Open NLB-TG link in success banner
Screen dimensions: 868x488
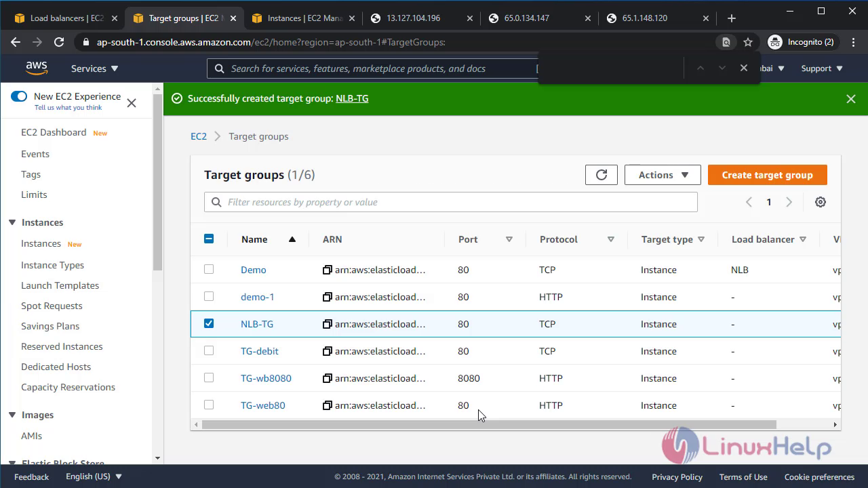352,98
